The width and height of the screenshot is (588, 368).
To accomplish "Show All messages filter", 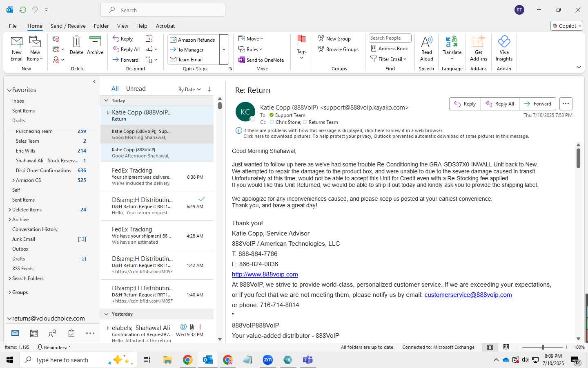I will (x=115, y=89).
